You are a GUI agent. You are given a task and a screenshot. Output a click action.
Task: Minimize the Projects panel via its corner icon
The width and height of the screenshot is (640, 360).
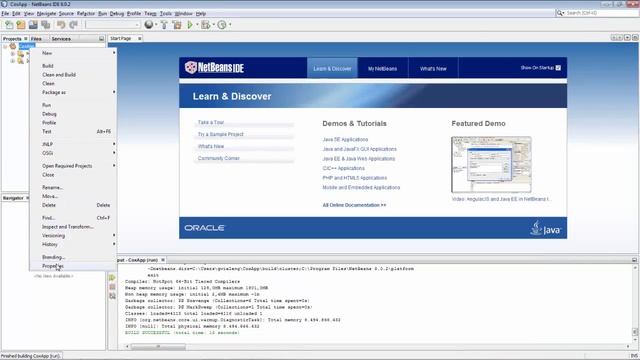pos(101,38)
